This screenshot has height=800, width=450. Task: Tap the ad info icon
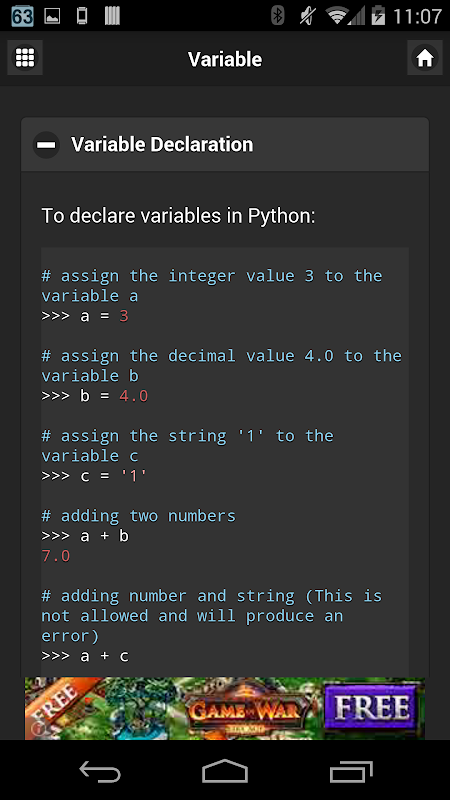point(36,730)
